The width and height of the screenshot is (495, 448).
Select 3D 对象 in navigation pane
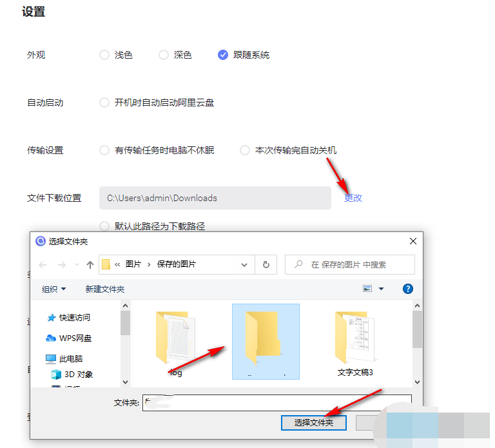coord(72,374)
